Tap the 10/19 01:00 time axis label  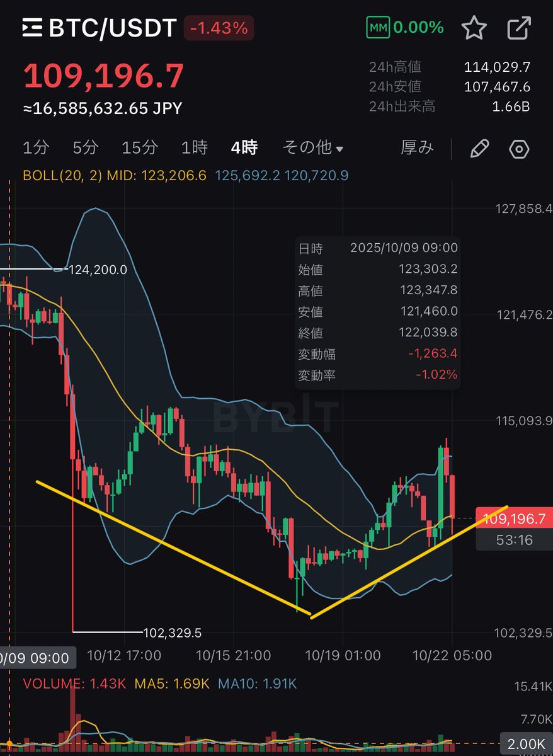[x=343, y=656]
